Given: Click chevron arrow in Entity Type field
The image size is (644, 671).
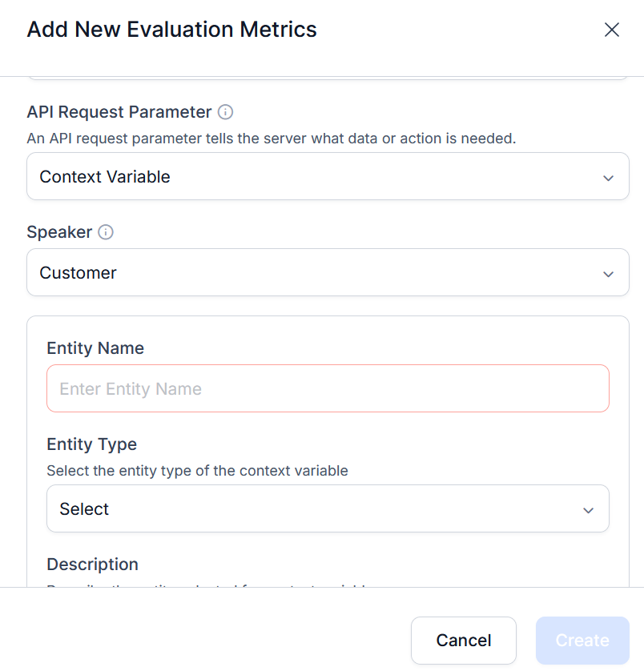Looking at the screenshot, I should click(589, 510).
